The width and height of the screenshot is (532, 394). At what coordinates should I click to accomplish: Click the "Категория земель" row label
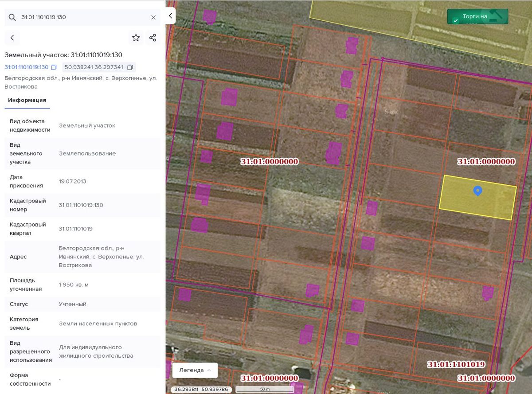pos(24,324)
